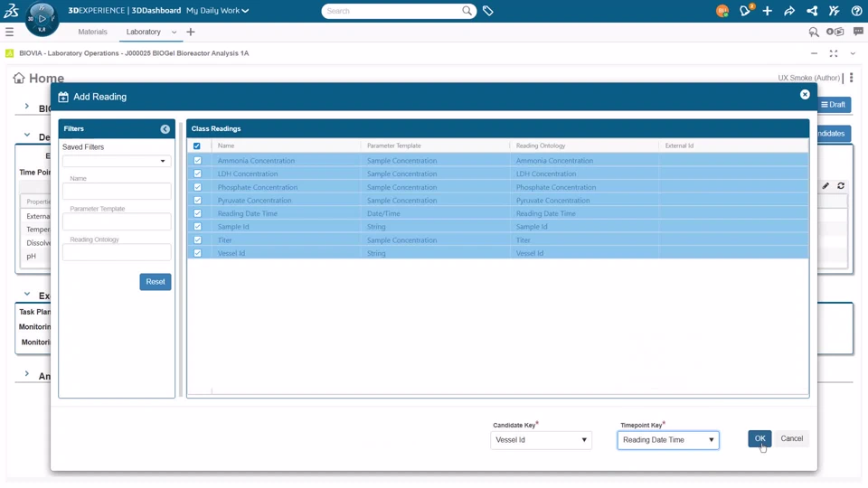The image size is (868, 488).
Task: Click the share arrow icon
Action: point(789,11)
